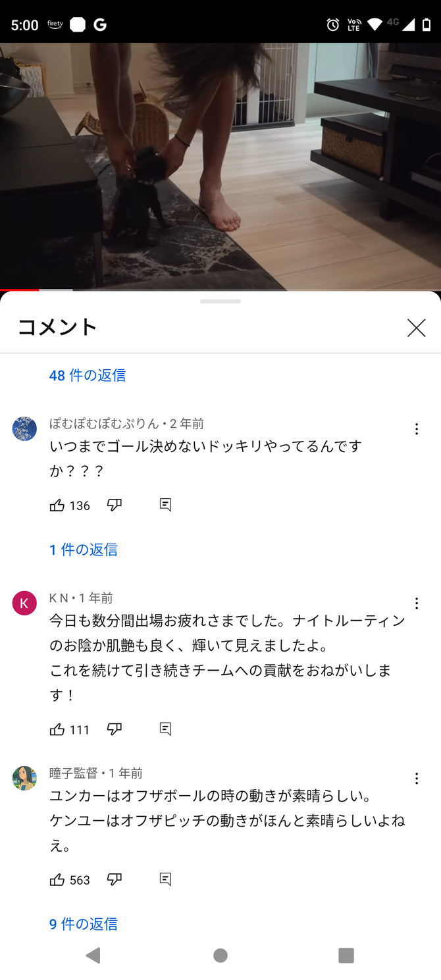Tap the comment sheet drag handle

[220, 301]
